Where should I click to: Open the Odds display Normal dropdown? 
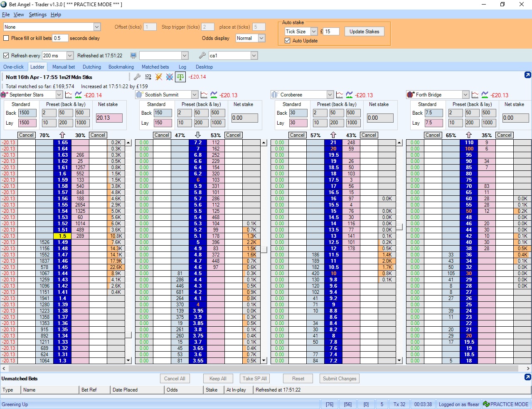click(x=262, y=38)
